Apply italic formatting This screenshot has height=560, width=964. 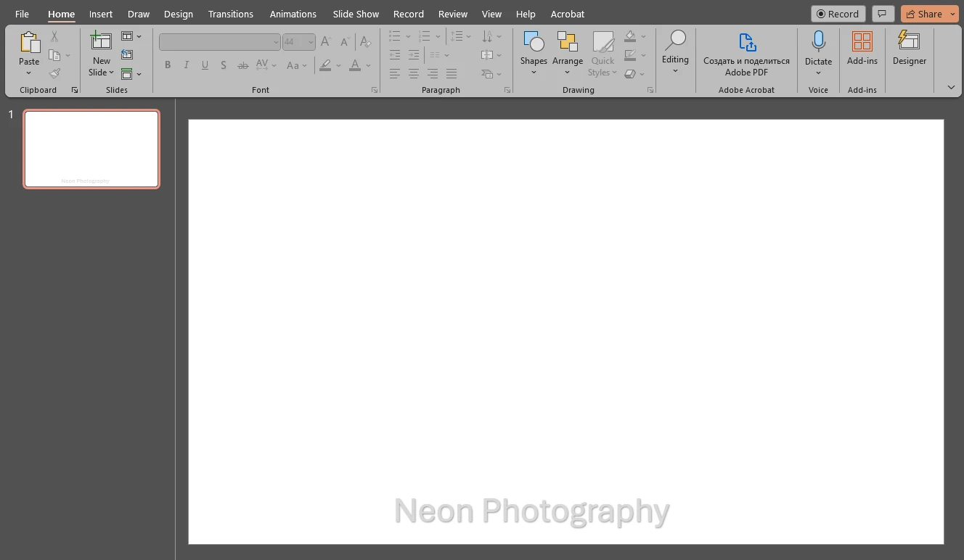pos(186,65)
